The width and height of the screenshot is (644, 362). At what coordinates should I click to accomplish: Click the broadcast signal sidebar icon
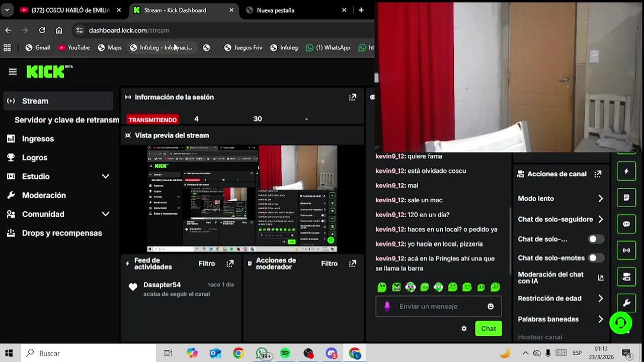[x=626, y=250]
